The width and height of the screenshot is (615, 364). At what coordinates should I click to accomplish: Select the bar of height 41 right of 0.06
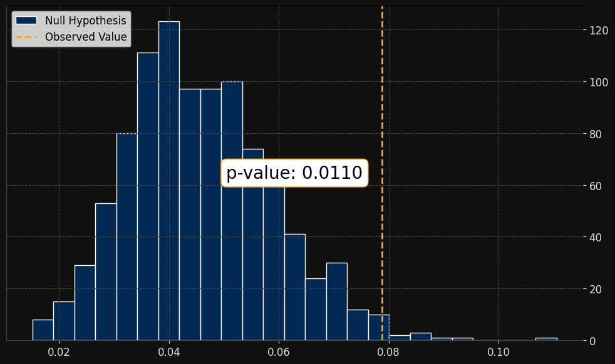pos(294,288)
